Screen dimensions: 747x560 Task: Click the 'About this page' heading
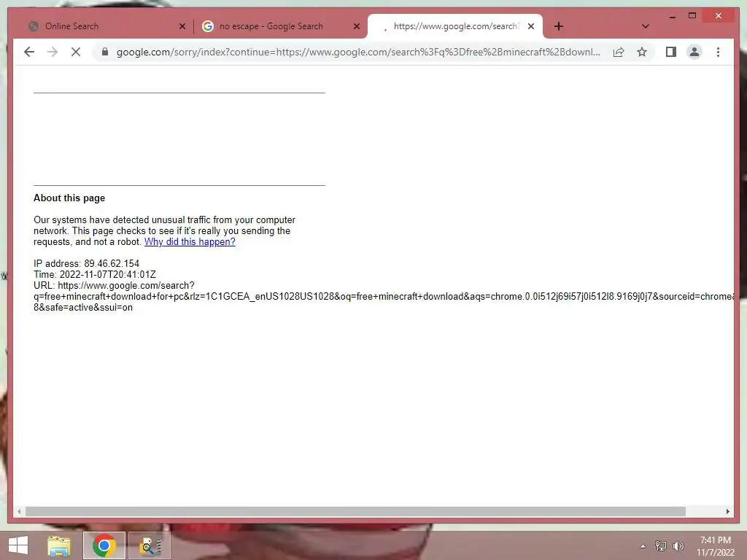(69, 198)
